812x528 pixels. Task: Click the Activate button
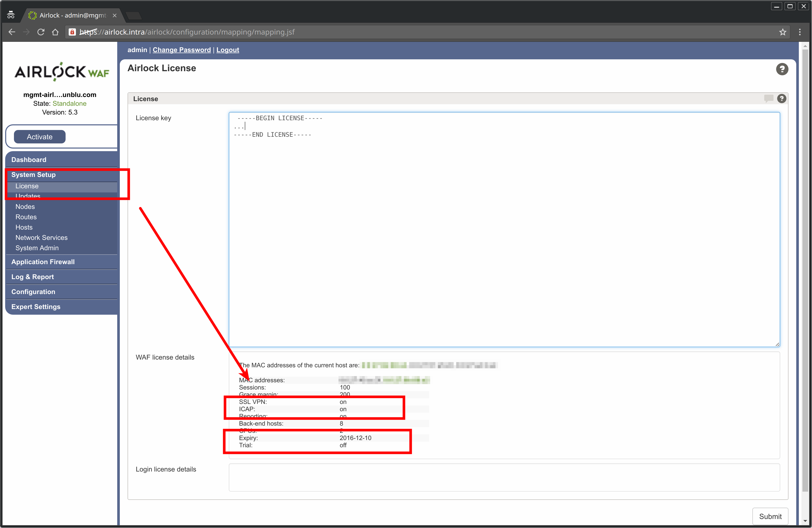(x=40, y=137)
